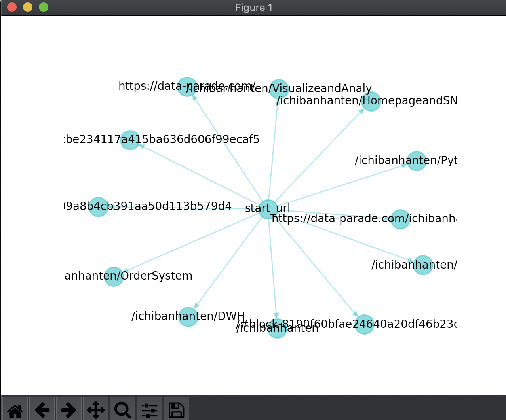
Task: Click node labeled 9a8b4cb391aa50d113b579d4
Action: [98, 207]
